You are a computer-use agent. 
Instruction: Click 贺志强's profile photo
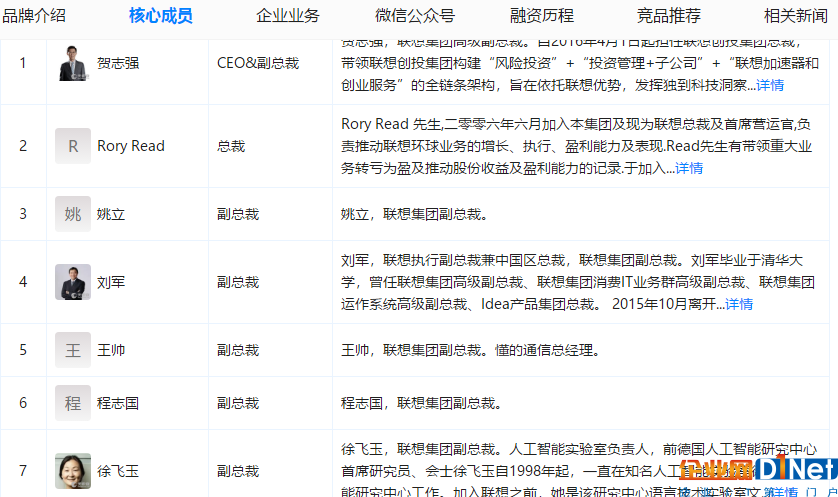[73, 63]
